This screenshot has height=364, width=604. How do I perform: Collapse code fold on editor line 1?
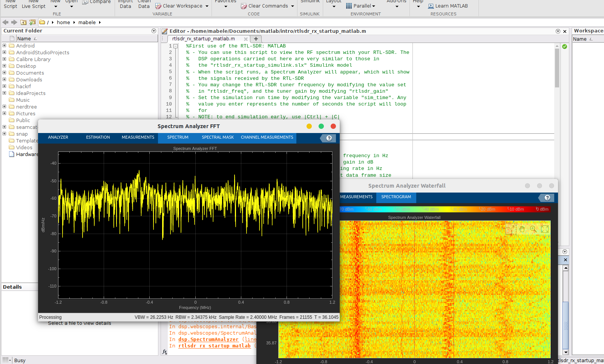tap(175, 46)
